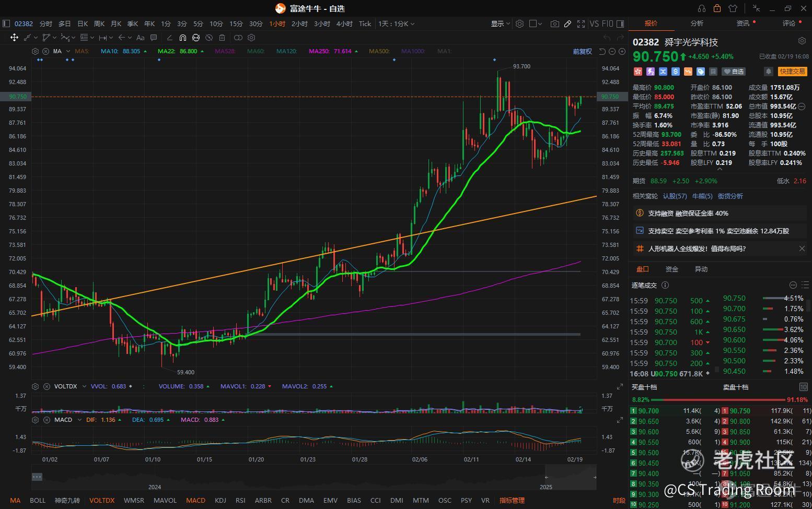Switch to 4小时 timeframe
The image size is (812, 509).
(344, 23)
